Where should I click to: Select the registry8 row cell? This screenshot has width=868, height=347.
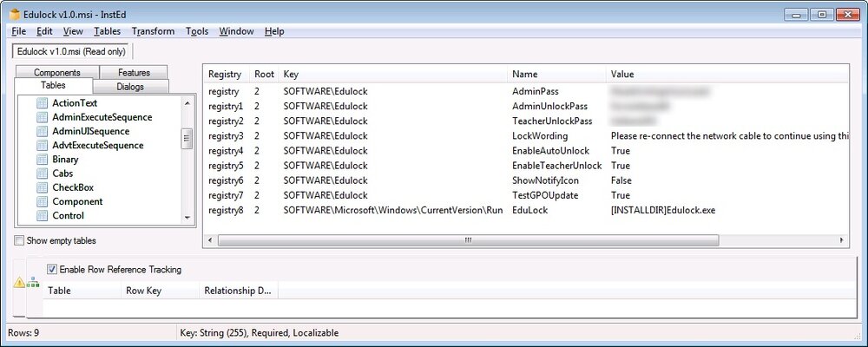click(x=226, y=211)
